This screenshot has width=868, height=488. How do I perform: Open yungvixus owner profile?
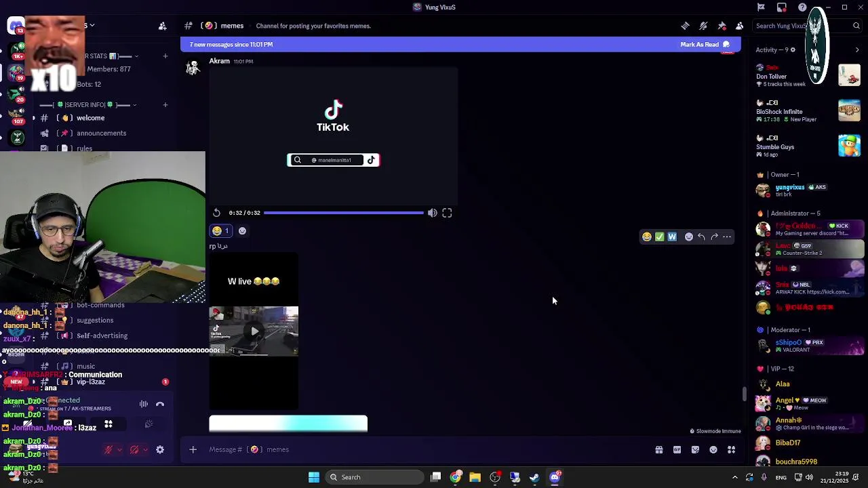[x=809, y=190]
